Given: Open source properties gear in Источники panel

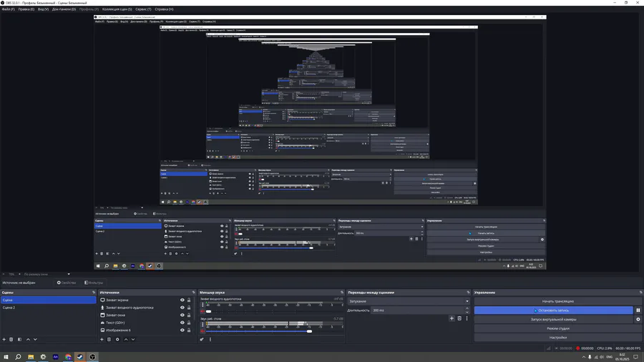Looking at the screenshot, I should tap(117, 339).
